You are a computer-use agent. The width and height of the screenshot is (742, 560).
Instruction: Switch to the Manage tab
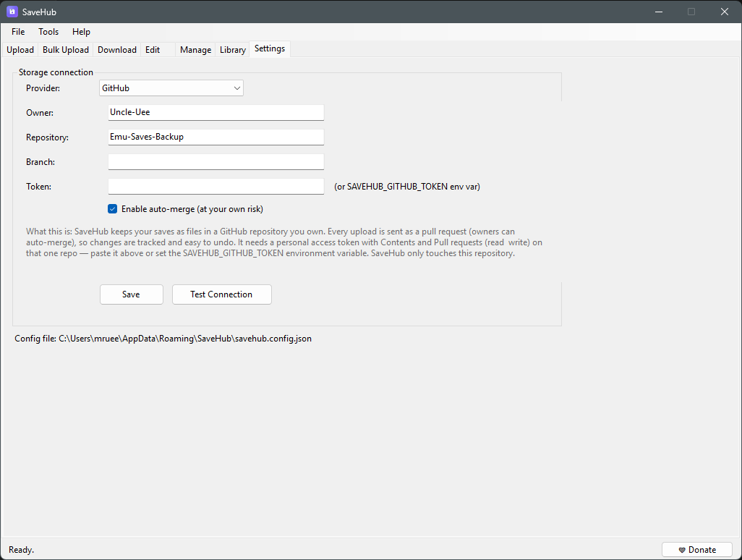(195, 50)
